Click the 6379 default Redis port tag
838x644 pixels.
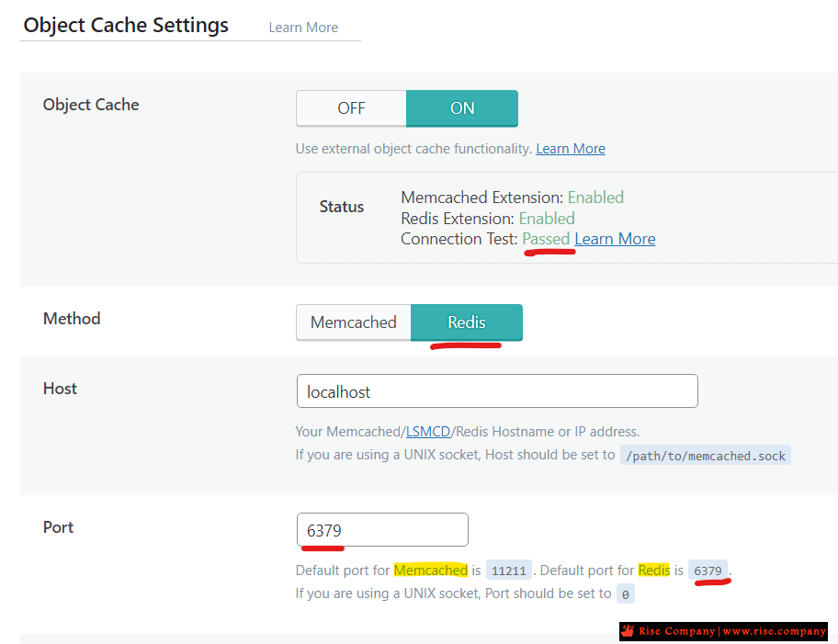[x=708, y=571]
